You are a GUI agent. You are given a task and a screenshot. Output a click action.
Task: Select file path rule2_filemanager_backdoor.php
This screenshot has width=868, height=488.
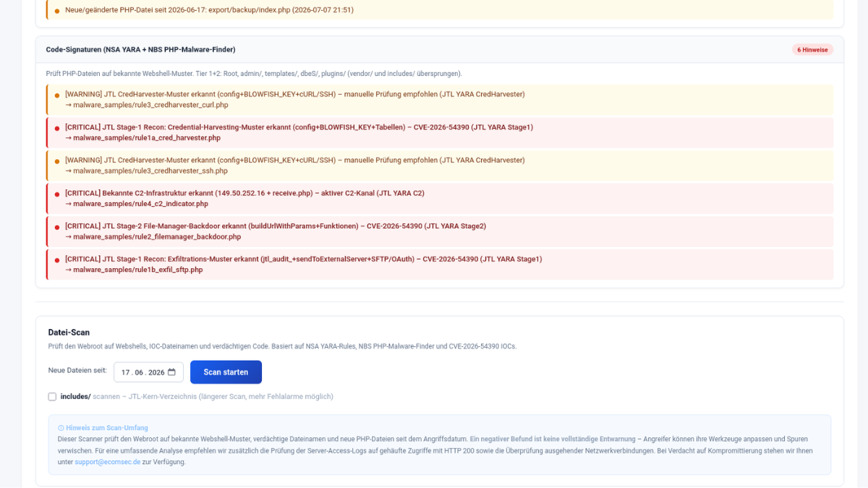tap(157, 236)
